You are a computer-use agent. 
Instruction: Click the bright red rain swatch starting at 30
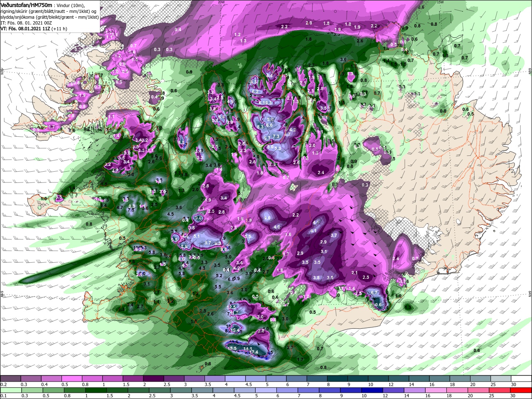521,390
